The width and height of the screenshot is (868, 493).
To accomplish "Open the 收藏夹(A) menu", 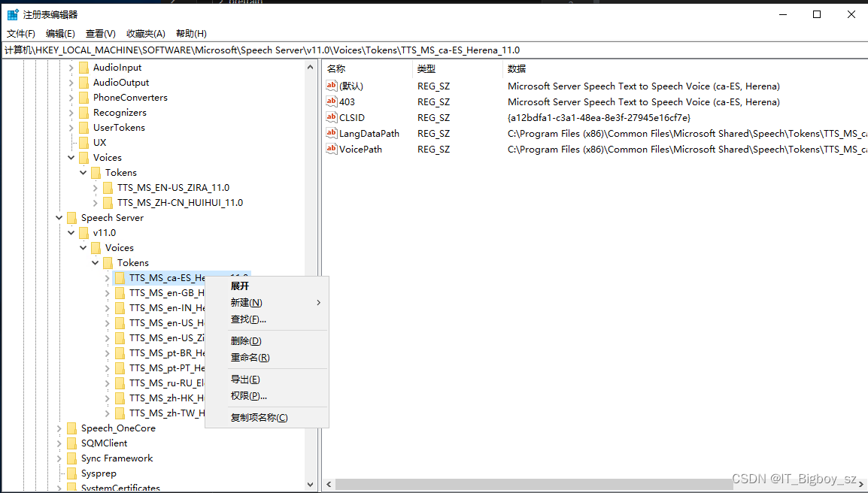I will 145,33.
